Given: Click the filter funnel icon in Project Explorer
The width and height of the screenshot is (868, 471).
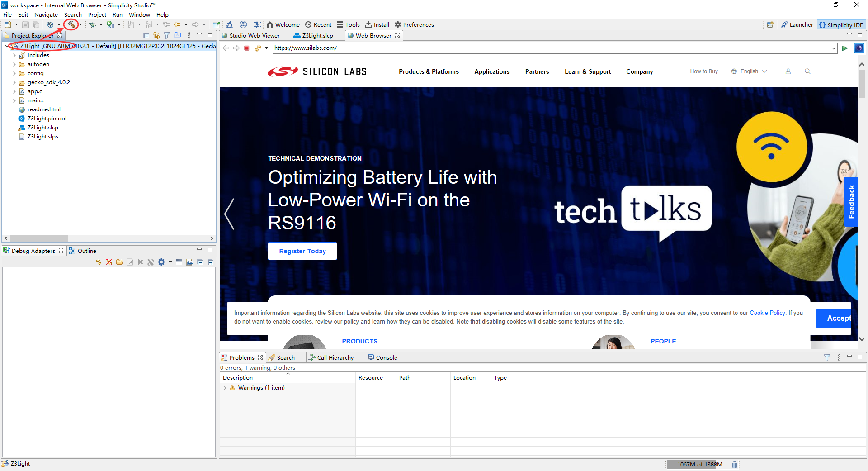Looking at the screenshot, I should click(167, 35).
